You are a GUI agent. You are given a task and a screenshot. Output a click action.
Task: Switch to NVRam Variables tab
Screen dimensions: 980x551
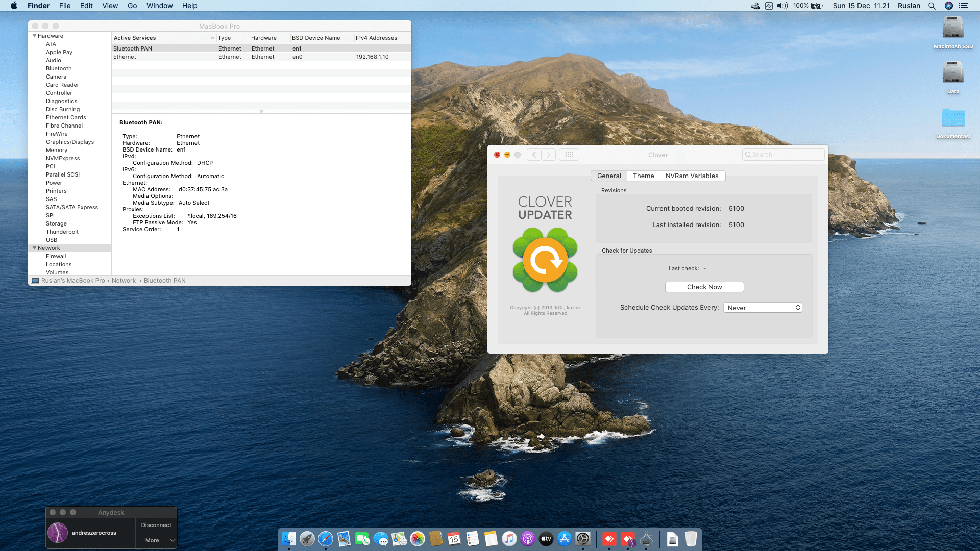pos(692,176)
